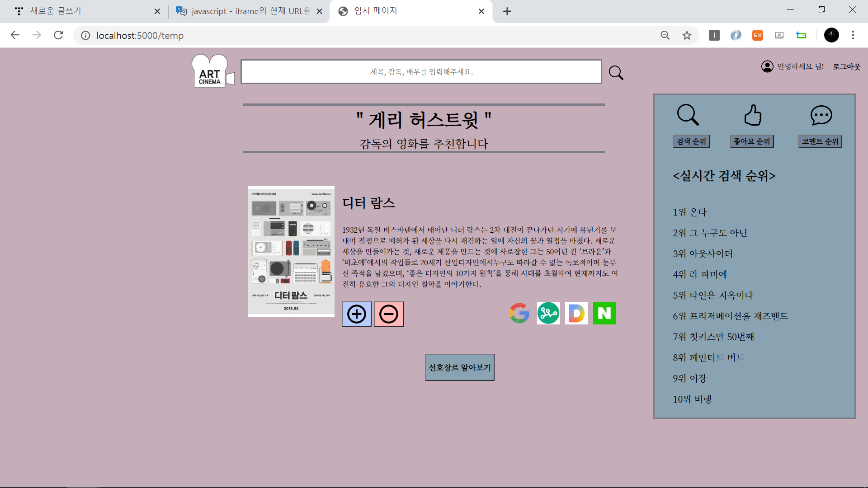
Task: Click the 디터 람스 movie poster
Action: pos(291,251)
